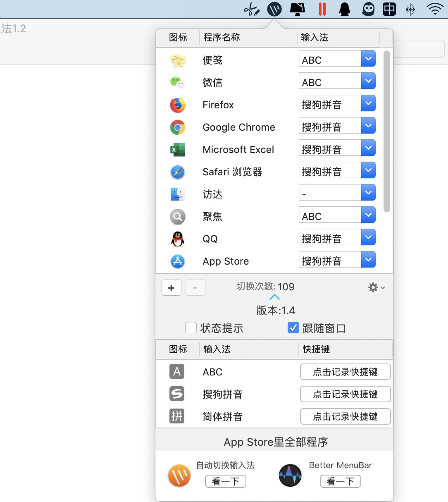Click the 输入法 column header in program table
This screenshot has width=448, height=502.
click(338, 38)
